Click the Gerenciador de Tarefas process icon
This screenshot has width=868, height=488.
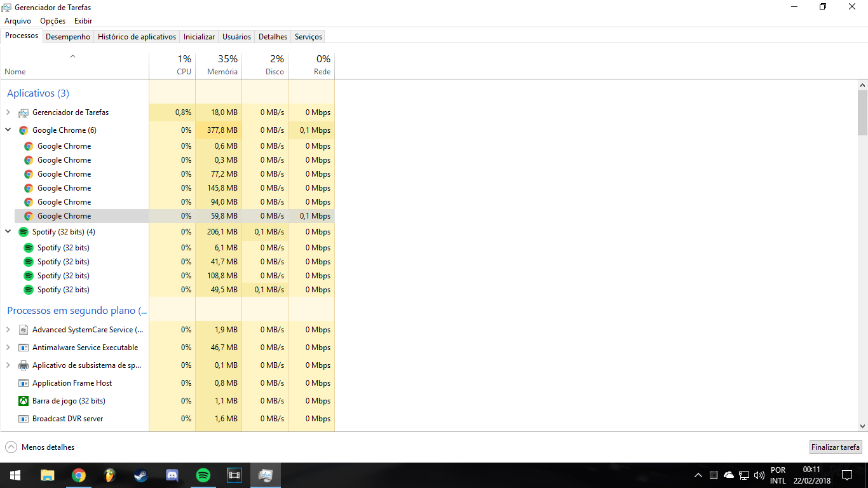point(24,112)
